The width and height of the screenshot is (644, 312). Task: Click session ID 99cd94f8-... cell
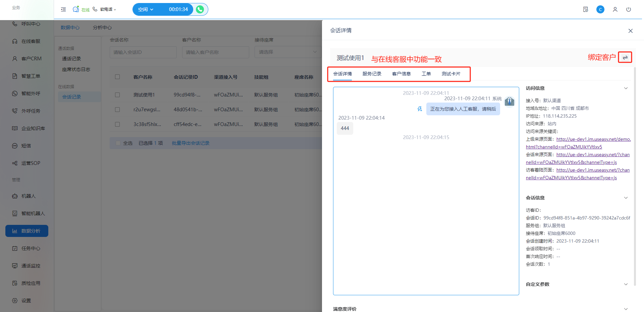coord(187,95)
